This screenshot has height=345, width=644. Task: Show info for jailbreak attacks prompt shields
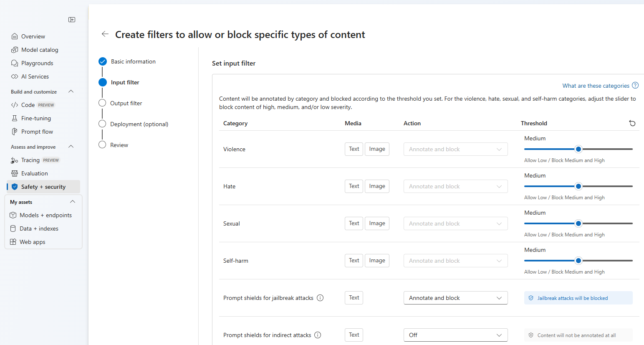click(x=320, y=298)
